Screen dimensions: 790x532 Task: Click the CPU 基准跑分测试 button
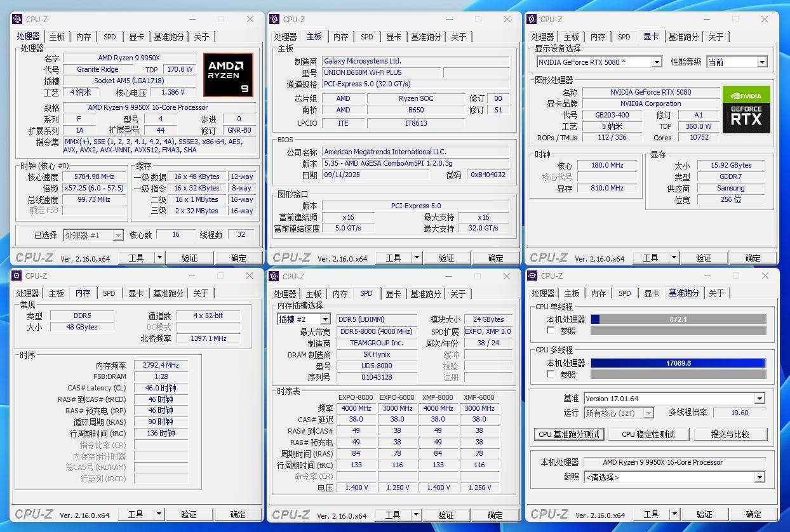(x=569, y=435)
